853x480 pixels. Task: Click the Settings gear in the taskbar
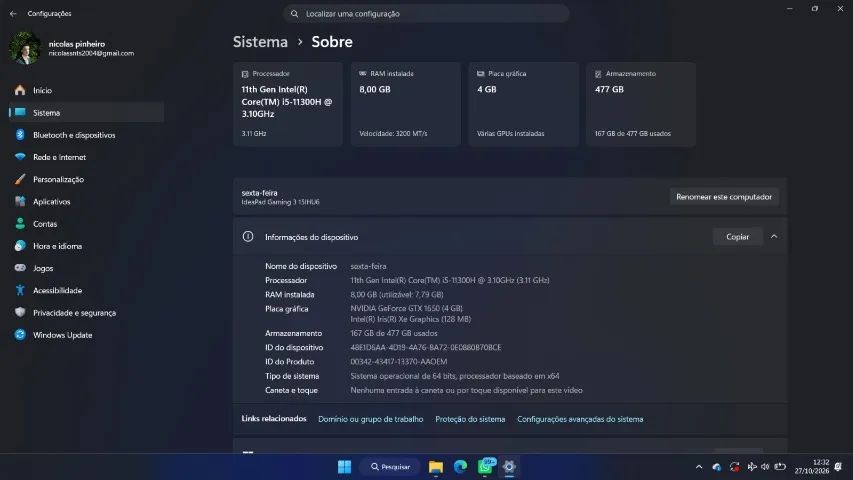pos(509,467)
